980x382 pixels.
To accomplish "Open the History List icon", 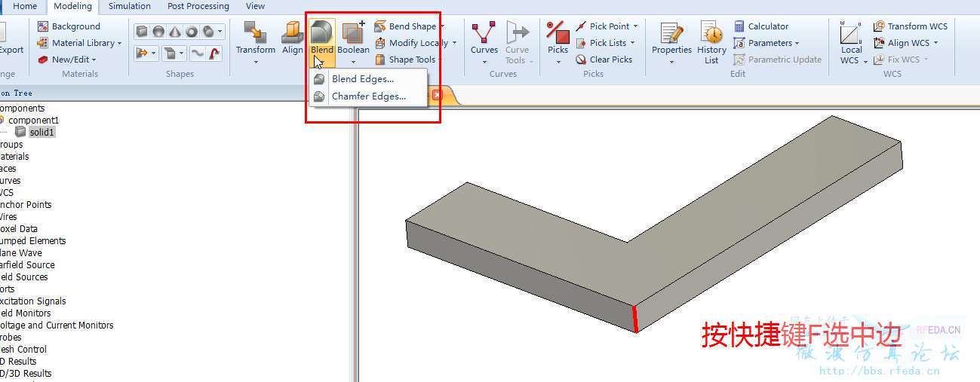I will pyautogui.click(x=711, y=33).
